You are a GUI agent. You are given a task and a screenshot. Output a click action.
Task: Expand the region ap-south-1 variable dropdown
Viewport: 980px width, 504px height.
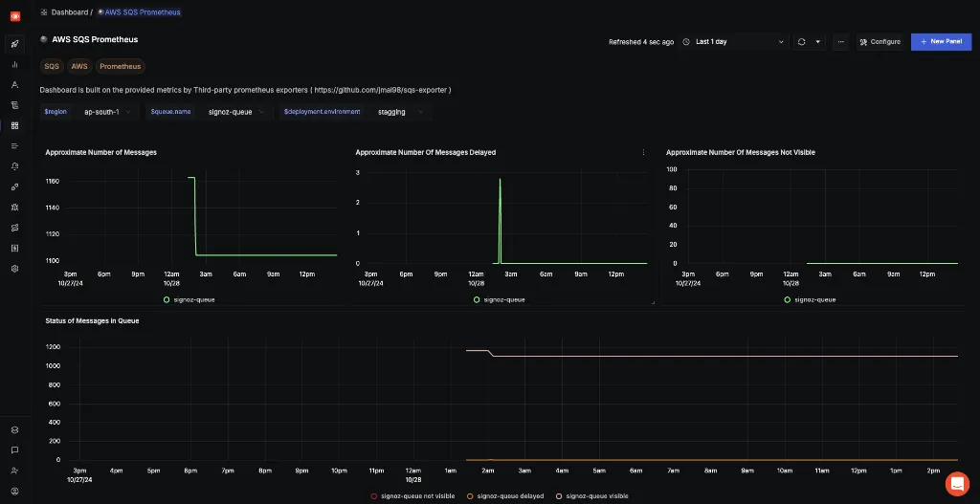(x=107, y=112)
